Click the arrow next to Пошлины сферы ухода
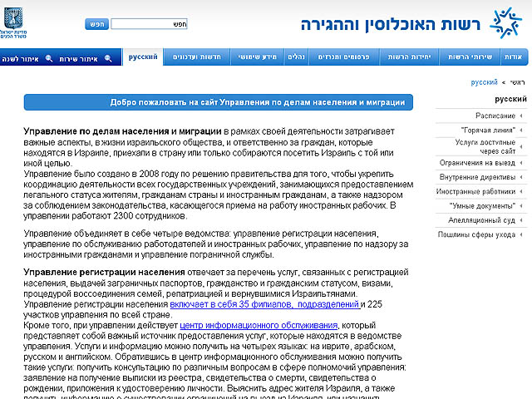This screenshot has width=532, height=399. tap(521, 234)
